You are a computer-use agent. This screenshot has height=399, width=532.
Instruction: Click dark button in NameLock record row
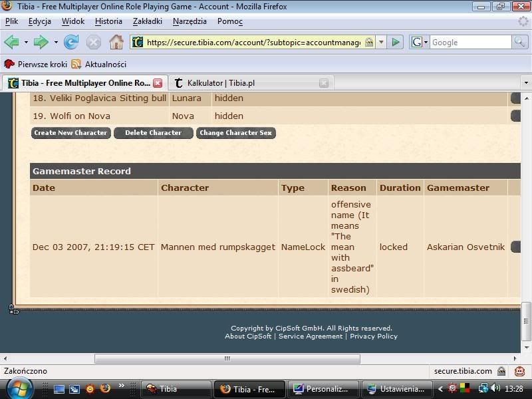[515, 247]
